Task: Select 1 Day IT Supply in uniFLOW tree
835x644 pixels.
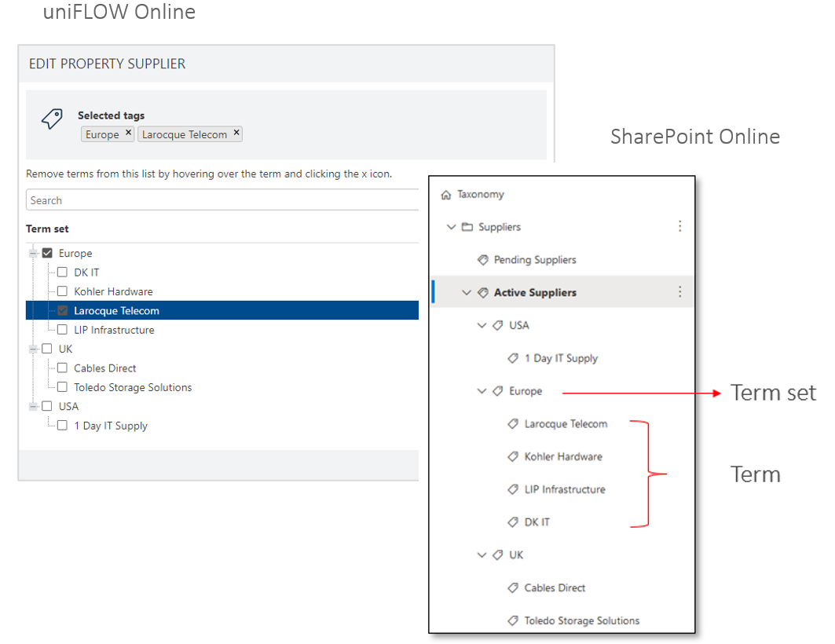Action: tap(111, 426)
